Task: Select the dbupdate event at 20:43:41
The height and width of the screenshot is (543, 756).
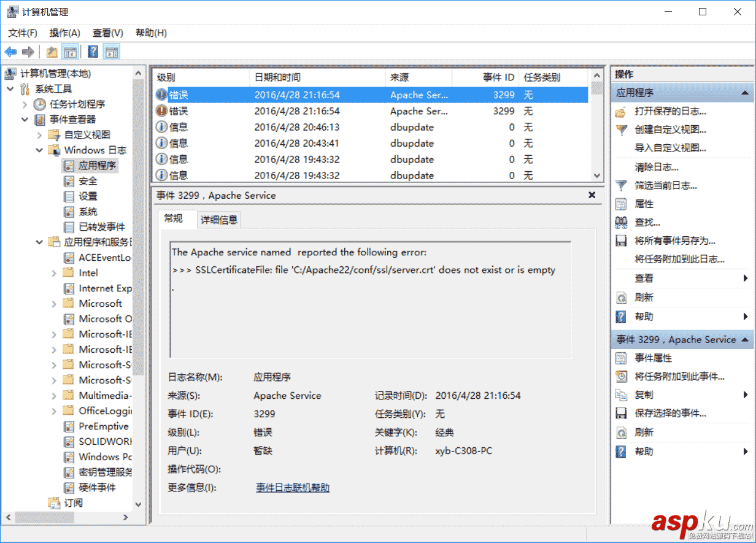Action: 370,143
